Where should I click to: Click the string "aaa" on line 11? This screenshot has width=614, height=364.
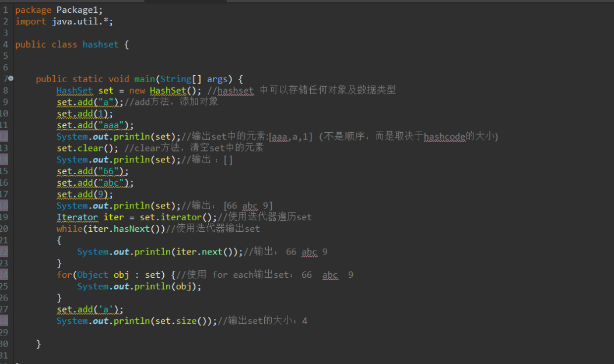111,125
